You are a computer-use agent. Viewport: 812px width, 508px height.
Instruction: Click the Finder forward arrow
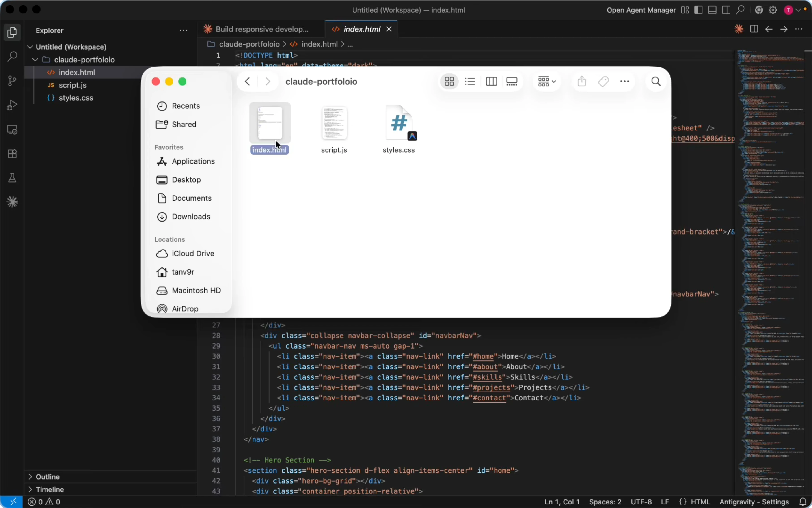click(268, 82)
